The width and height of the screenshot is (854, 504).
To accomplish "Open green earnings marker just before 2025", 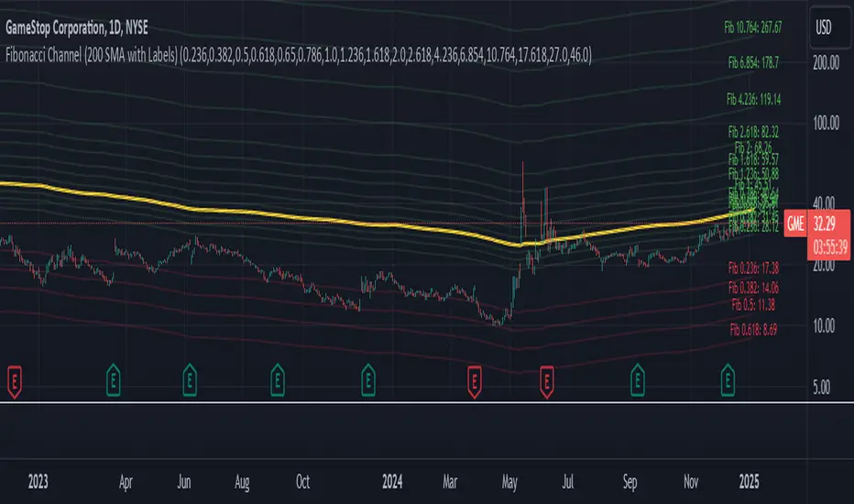I will [x=728, y=375].
